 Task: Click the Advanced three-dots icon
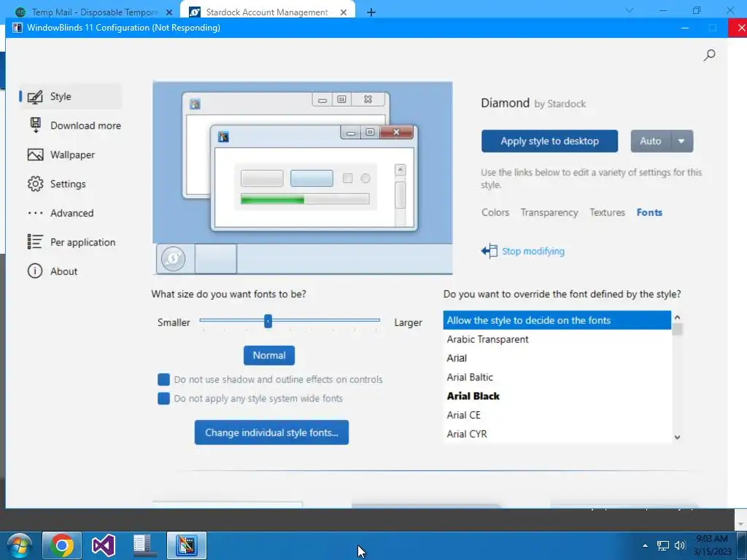35,213
